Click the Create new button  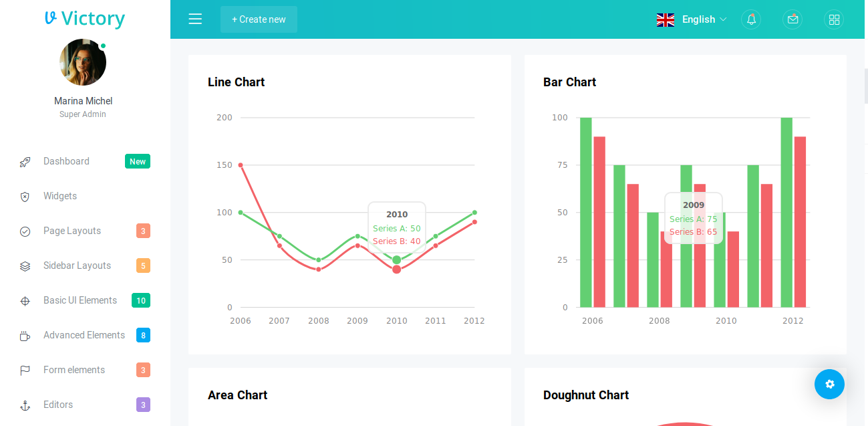pyautogui.click(x=259, y=19)
